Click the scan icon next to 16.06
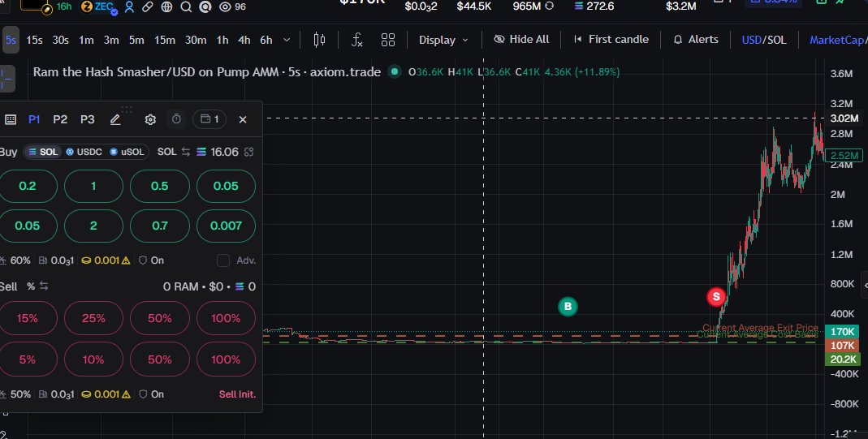This screenshot has width=868, height=439. coord(248,152)
